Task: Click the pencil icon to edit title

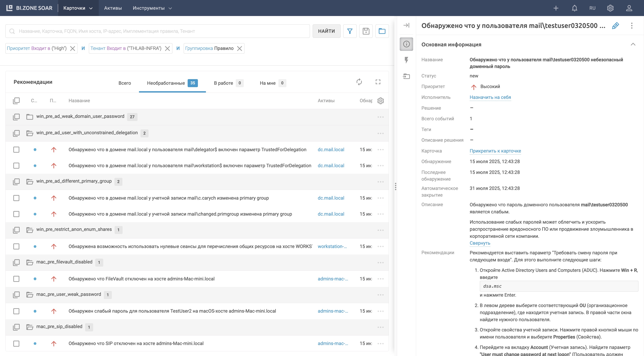Action: (615, 26)
